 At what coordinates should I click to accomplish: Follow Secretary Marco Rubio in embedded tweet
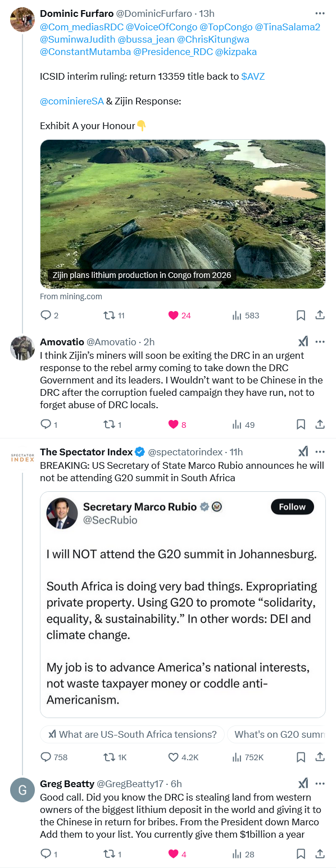pyautogui.click(x=292, y=506)
